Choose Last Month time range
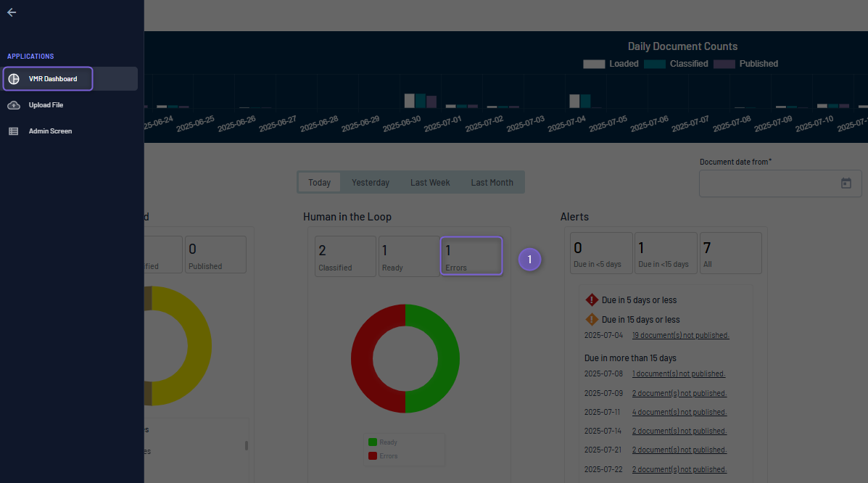 tap(492, 182)
